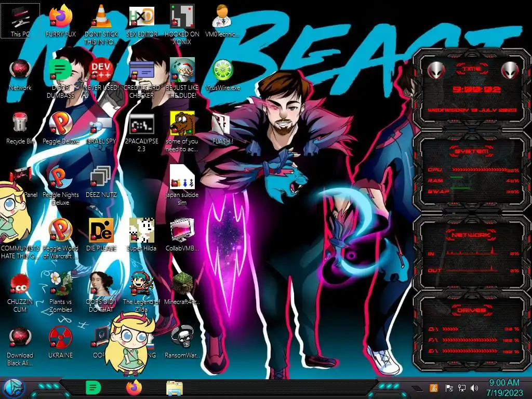Viewport: 532px width, 399px height.
Task: Open the Super Hilda game shortcut
Action: [x=142, y=235]
